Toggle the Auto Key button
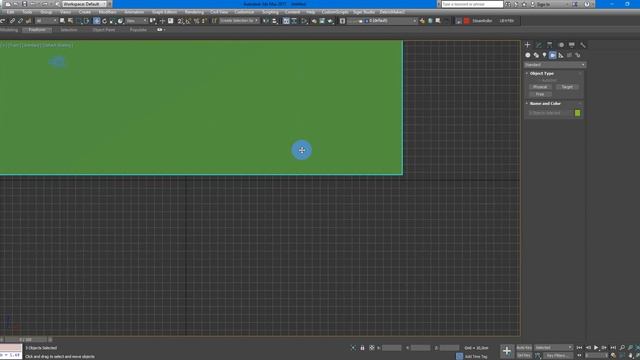This screenshot has height=360, width=640. (x=524, y=348)
